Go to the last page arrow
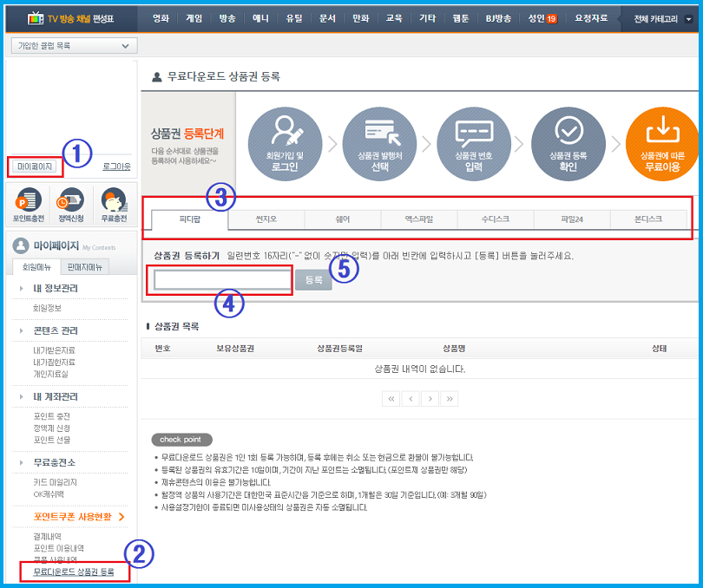 coord(450,398)
